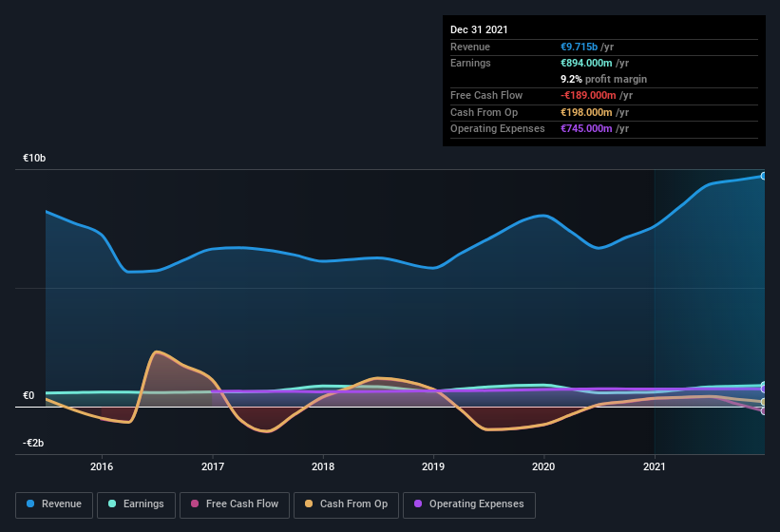Image resolution: width=780 pixels, height=532 pixels.
Task: Toggle the Revenue legend button
Action: click(54, 504)
